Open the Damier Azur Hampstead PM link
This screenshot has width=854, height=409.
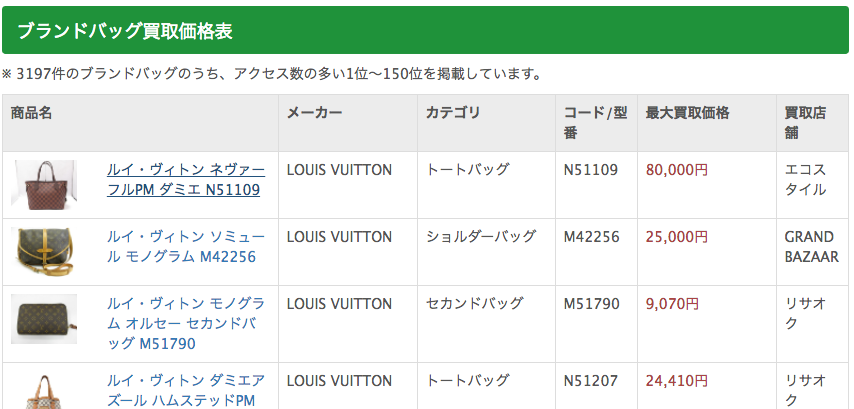(185, 390)
